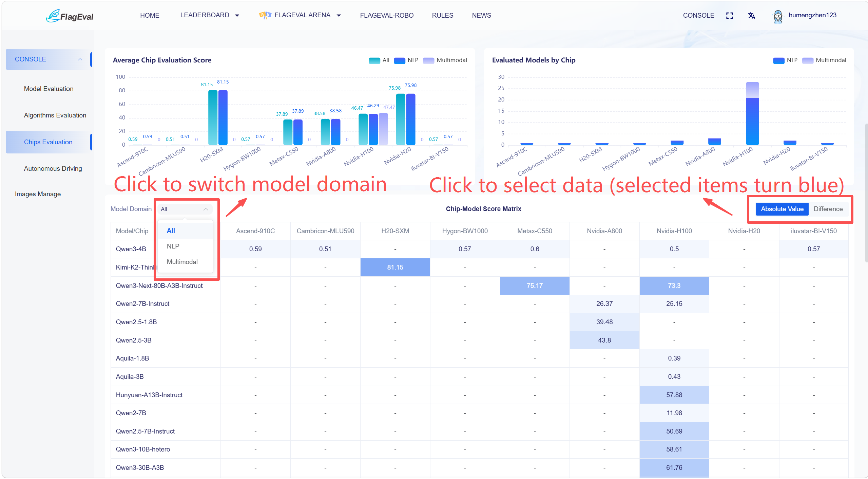
Task: Click the FlagEval Arena flag icon
Action: tap(265, 15)
